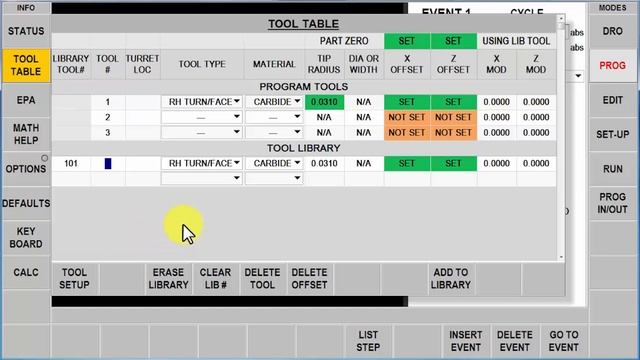Click PART ZERO X SET indicator
The image size is (640, 360).
(407, 41)
